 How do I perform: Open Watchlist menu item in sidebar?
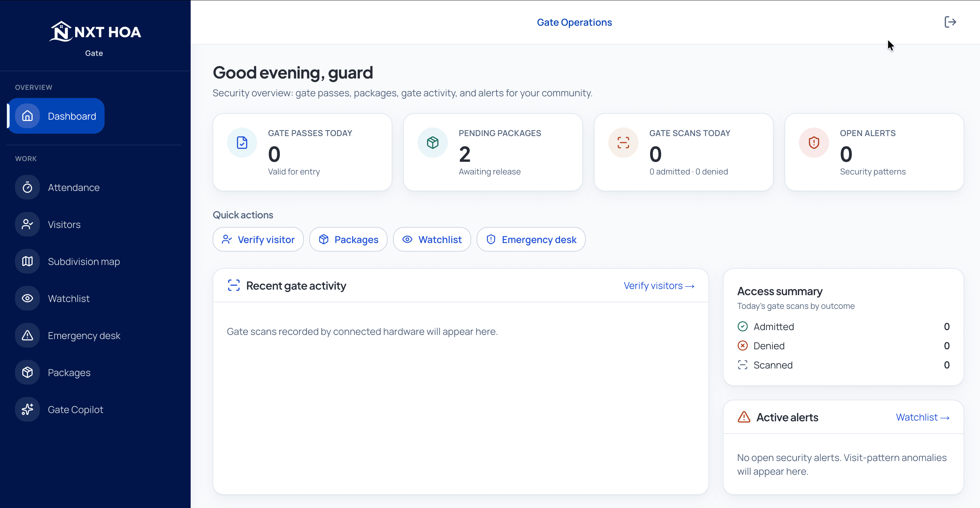[x=69, y=299]
